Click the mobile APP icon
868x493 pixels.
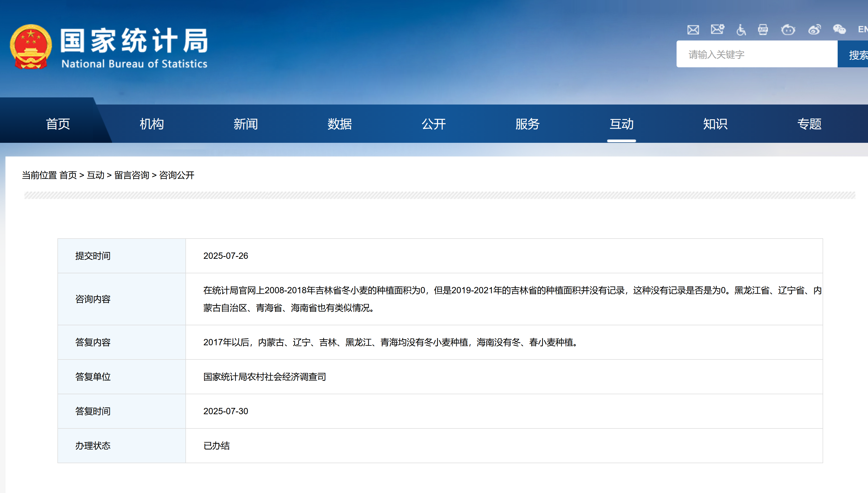(763, 30)
